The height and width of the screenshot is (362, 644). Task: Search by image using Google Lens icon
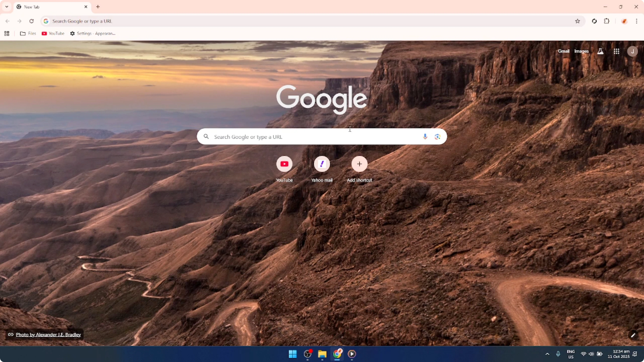pos(437,137)
